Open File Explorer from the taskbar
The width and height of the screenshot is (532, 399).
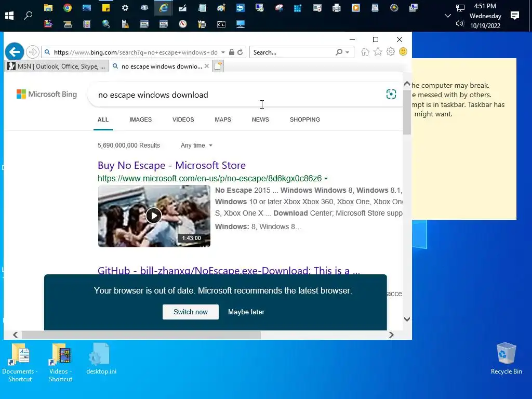[x=48, y=8]
